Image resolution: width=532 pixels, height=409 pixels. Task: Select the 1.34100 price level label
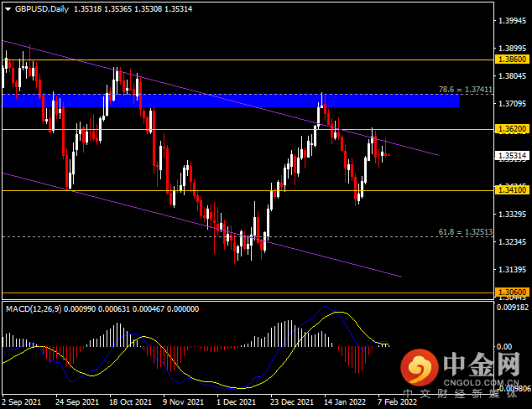pyautogui.click(x=512, y=189)
